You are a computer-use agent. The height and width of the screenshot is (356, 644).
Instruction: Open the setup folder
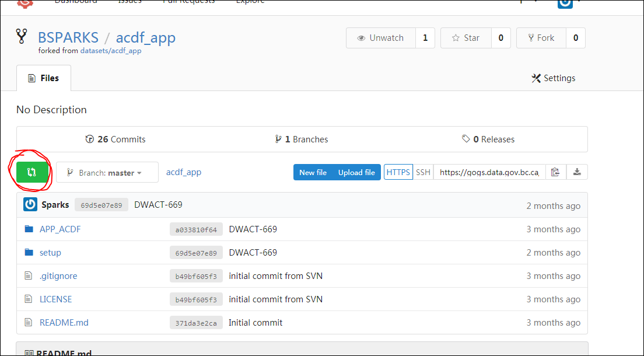(x=50, y=253)
